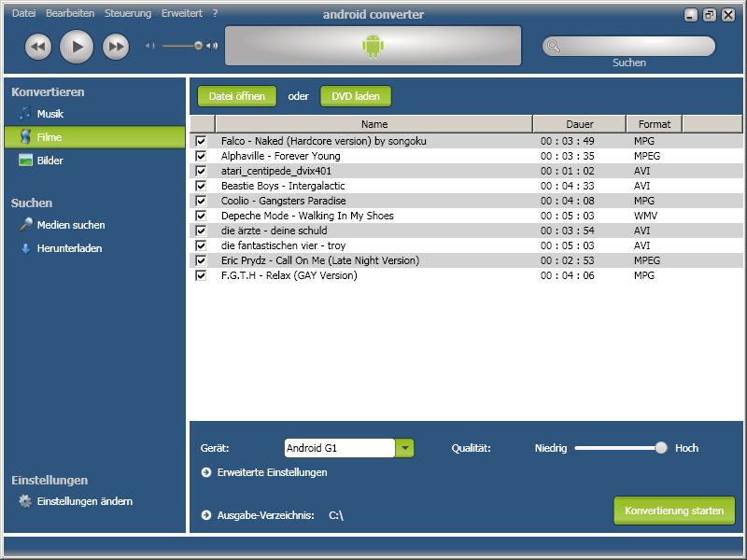Sort list by Name column header
The height and width of the screenshot is (560, 747).
click(374, 124)
